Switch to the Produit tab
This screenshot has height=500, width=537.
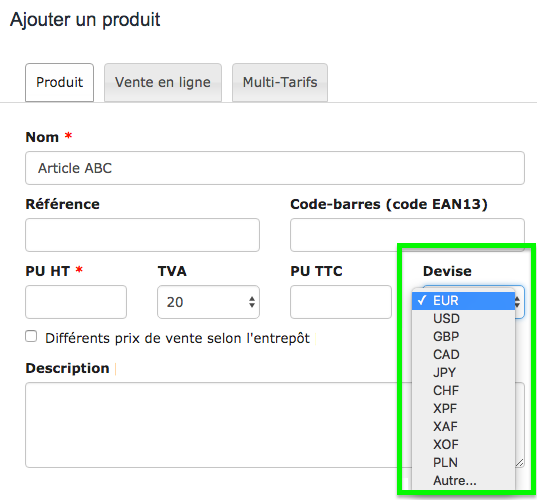pos(59,82)
